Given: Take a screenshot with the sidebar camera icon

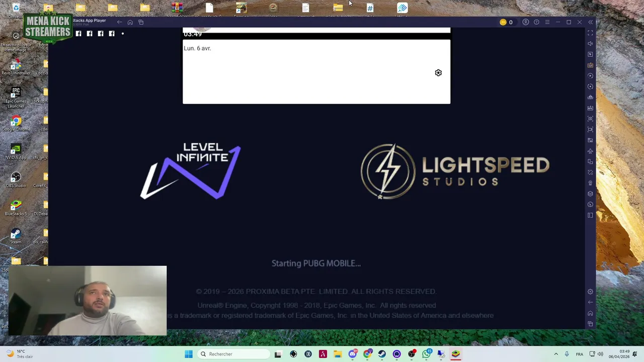Looking at the screenshot, I should 590,119.
